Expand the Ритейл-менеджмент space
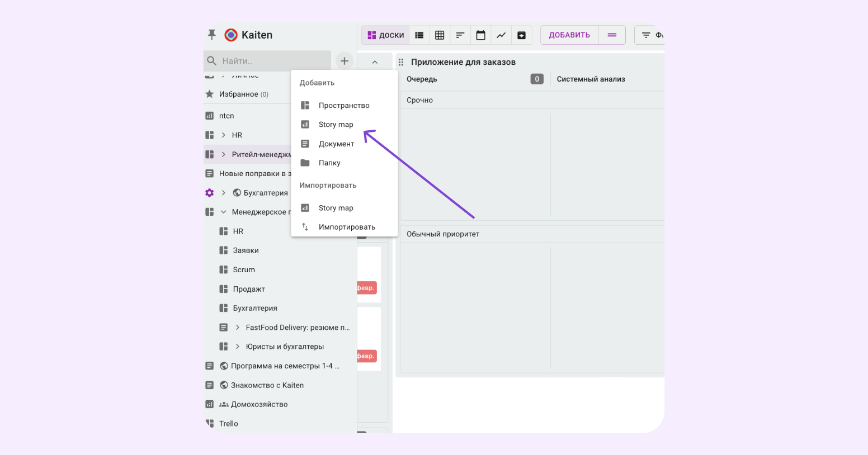Screen dimensions: 868x455 [223, 154]
